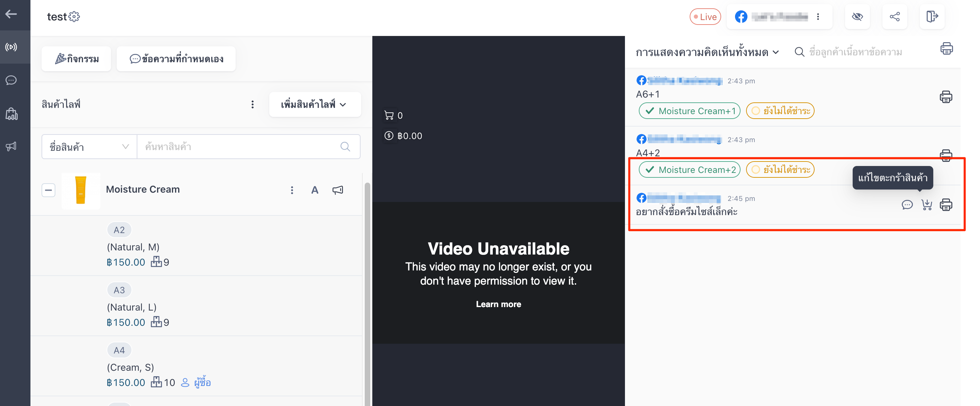Click the Moisture Cream product thumbnail
The height and width of the screenshot is (406, 980).
pos(81,190)
